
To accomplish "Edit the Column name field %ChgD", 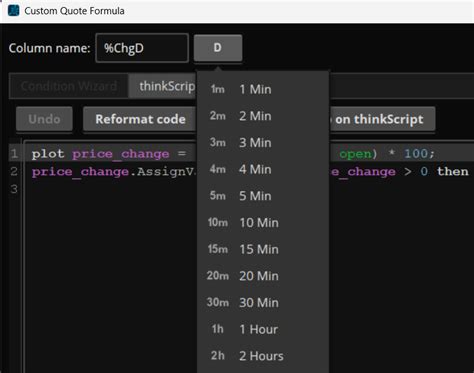I will tap(142, 48).
